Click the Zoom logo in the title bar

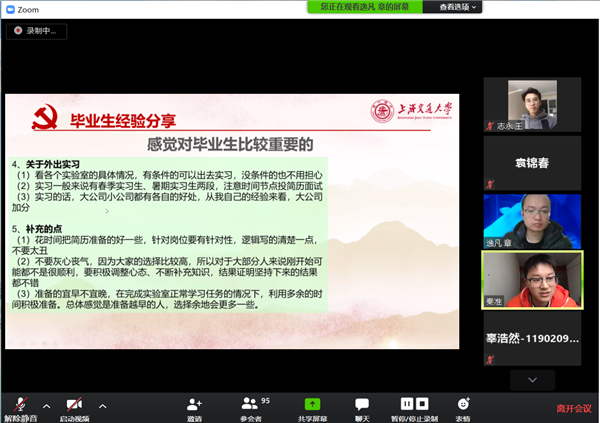pyautogui.click(x=9, y=7)
